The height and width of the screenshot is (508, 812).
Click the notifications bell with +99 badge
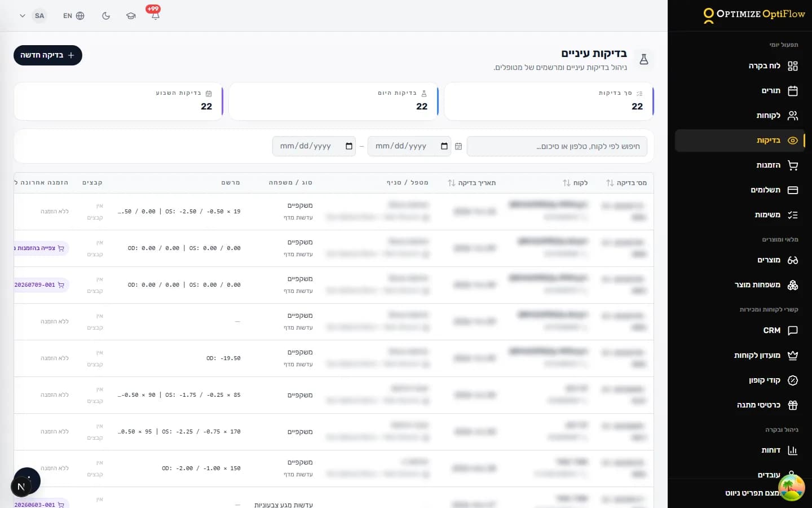click(x=155, y=15)
